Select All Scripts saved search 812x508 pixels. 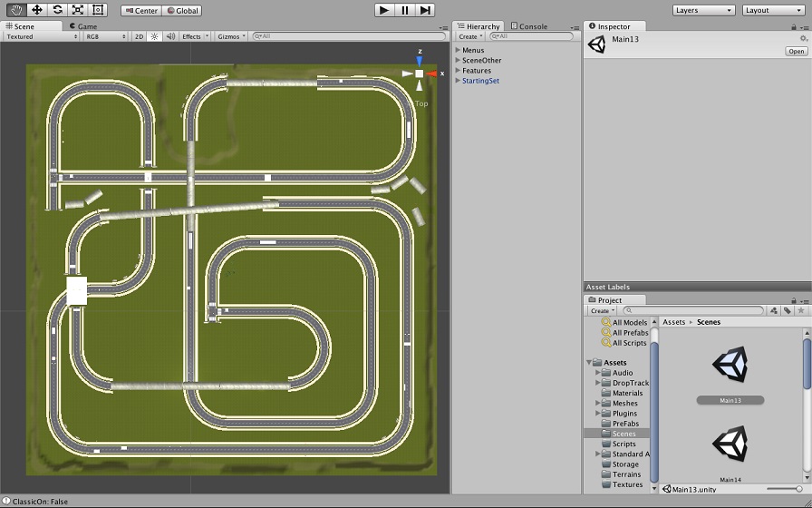624,343
